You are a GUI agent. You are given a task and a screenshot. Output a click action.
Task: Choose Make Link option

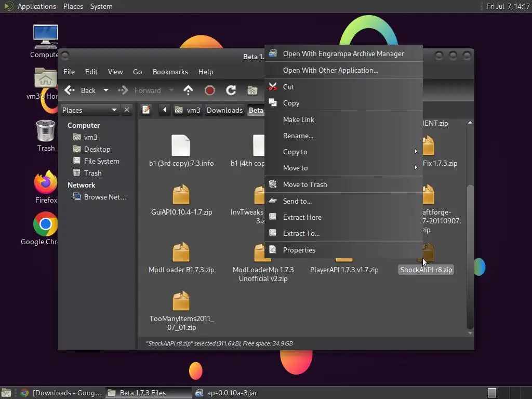tap(343, 119)
